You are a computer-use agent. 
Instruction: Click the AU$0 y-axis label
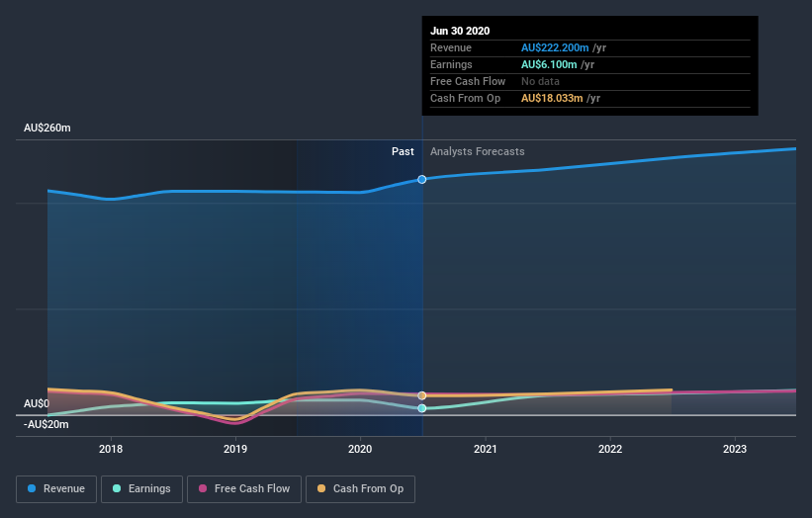tap(37, 403)
